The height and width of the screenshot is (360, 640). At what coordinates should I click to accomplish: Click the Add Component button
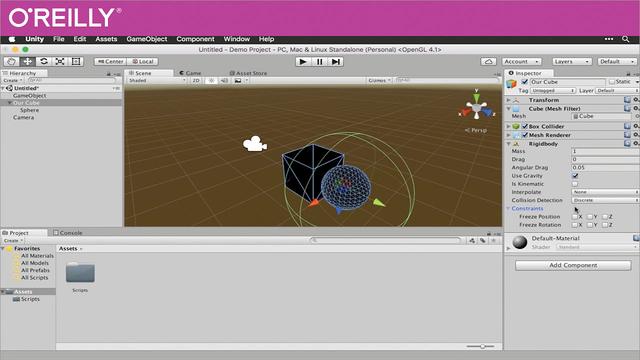pos(573,265)
